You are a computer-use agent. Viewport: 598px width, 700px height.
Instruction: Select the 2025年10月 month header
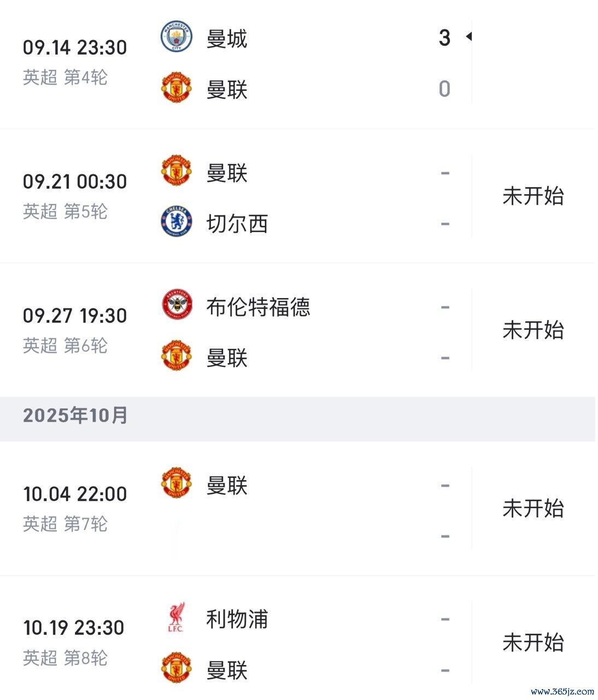75,415
